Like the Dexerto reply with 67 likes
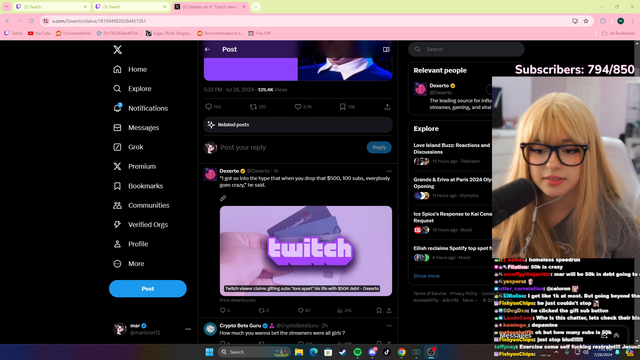Viewport: 640px width, 360px height. [x=300, y=311]
